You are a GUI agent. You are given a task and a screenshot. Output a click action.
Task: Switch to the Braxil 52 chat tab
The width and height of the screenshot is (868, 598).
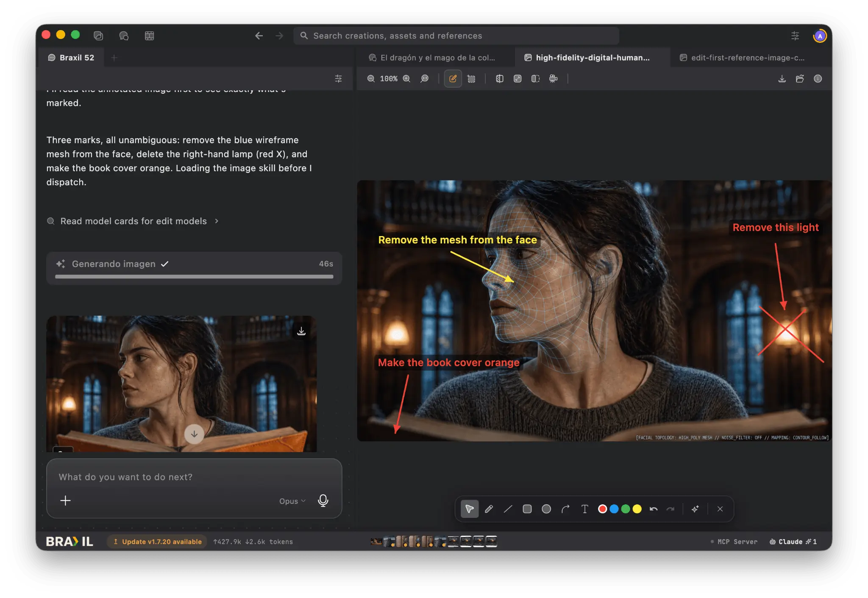pos(71,58)
